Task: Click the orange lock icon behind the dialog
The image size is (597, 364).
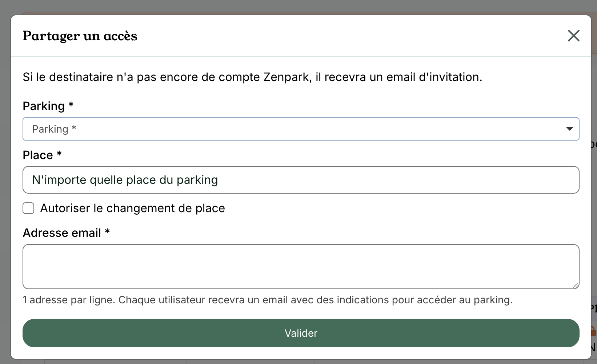Action: click(593, 331)
